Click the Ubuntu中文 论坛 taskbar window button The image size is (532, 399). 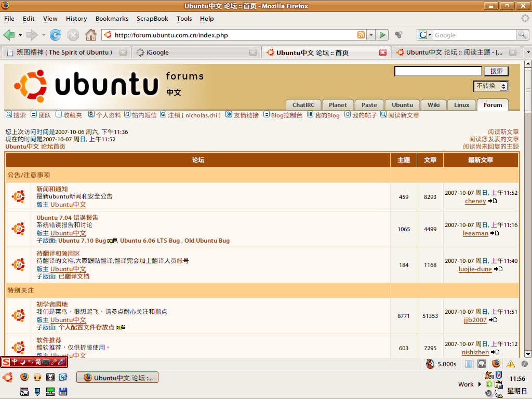click(x=117, y=377)
